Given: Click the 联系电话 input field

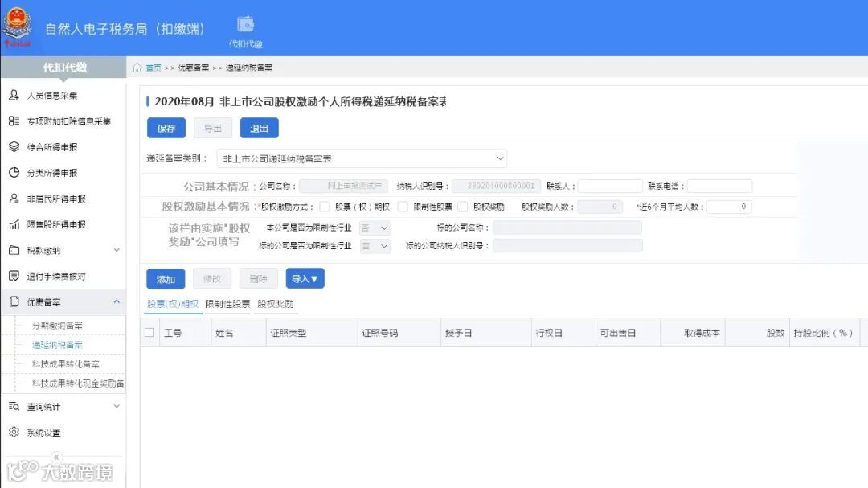Looking at the screenshot, I should click(719, 187).
